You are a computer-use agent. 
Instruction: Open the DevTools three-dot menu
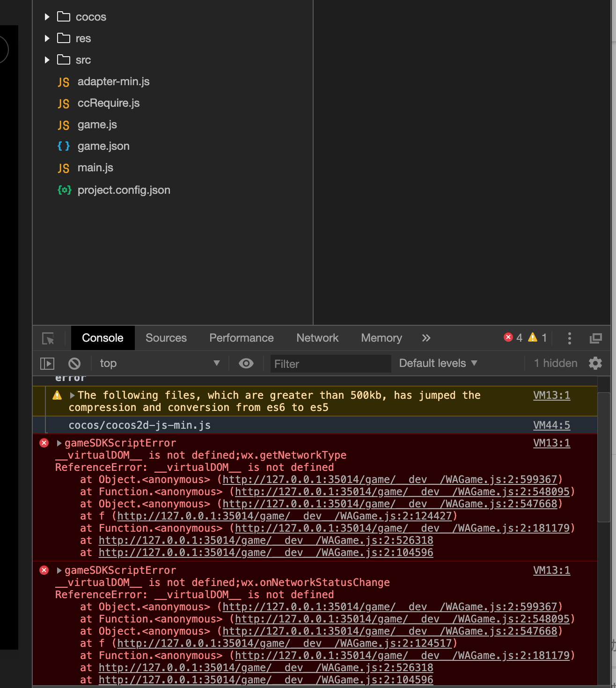(x=569, y=338)
